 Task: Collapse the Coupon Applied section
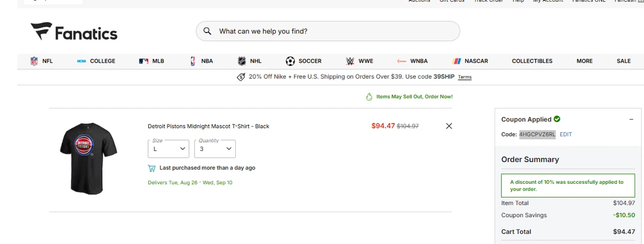point(631,119)
